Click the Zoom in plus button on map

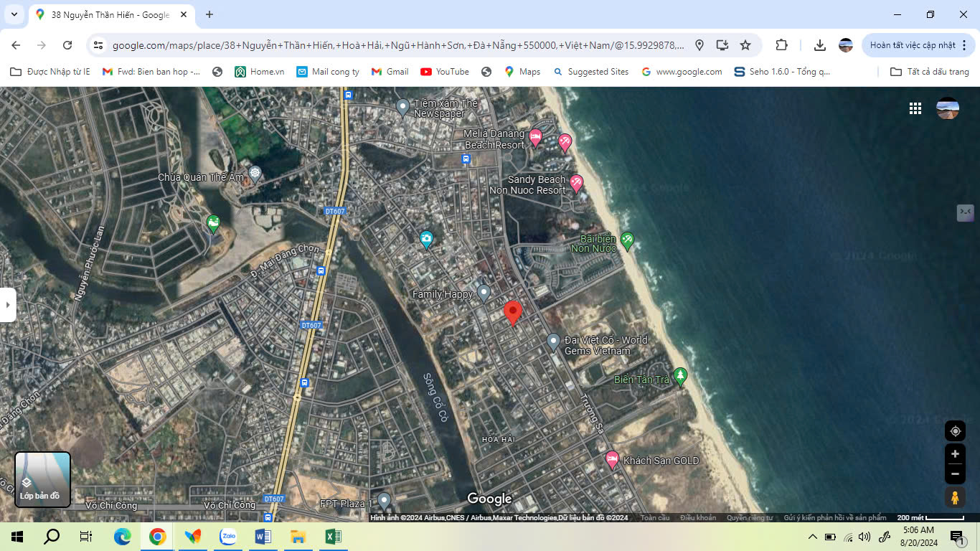click(x=955, y=454)
